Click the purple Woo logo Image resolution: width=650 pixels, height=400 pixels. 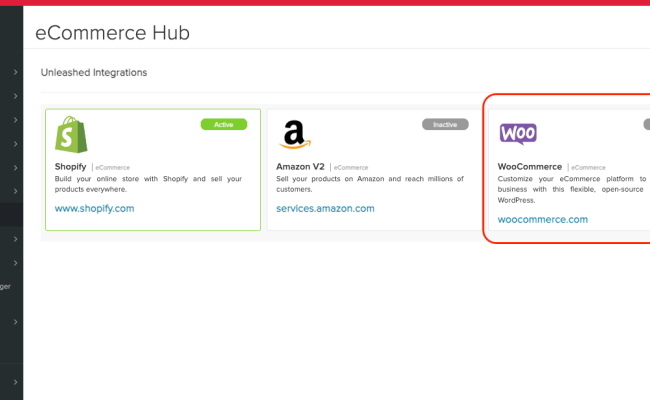pyautogui.click(x=518, y=134)
